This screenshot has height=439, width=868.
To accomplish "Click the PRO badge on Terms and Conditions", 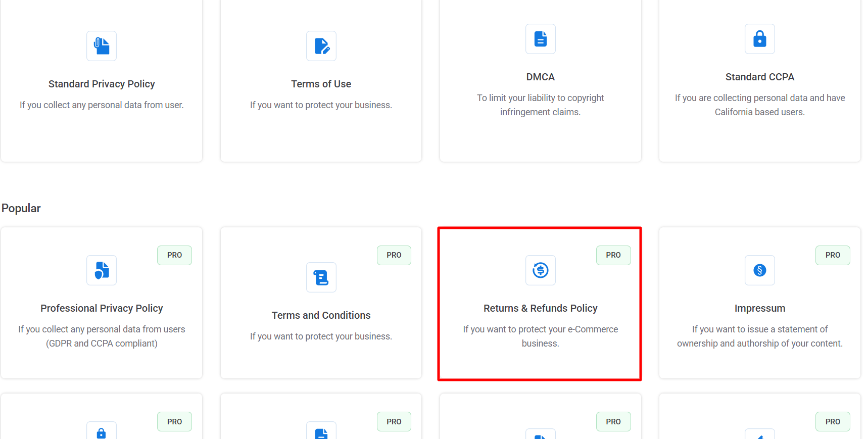I will (394, 255).
